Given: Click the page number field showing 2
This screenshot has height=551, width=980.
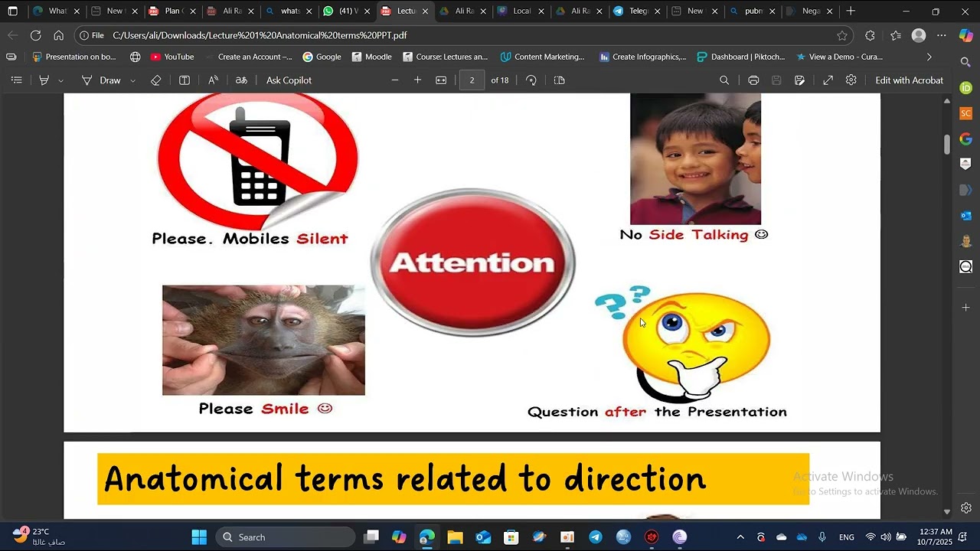Looking at the screenshot, I should pos(472,80).
